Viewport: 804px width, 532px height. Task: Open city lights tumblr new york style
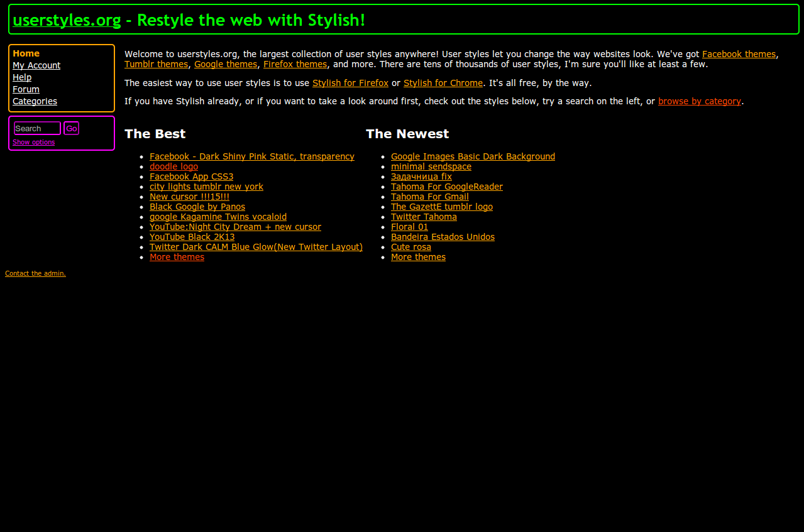[x=206, y=187]
